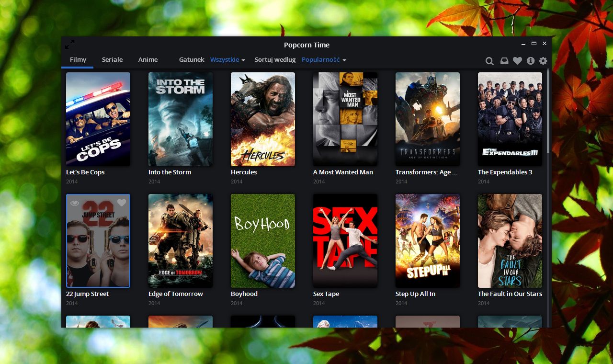Maximize the Popcorn Time window
Image resolution: width=613 pixels, height=364 pixels.
tap(534, 44)
